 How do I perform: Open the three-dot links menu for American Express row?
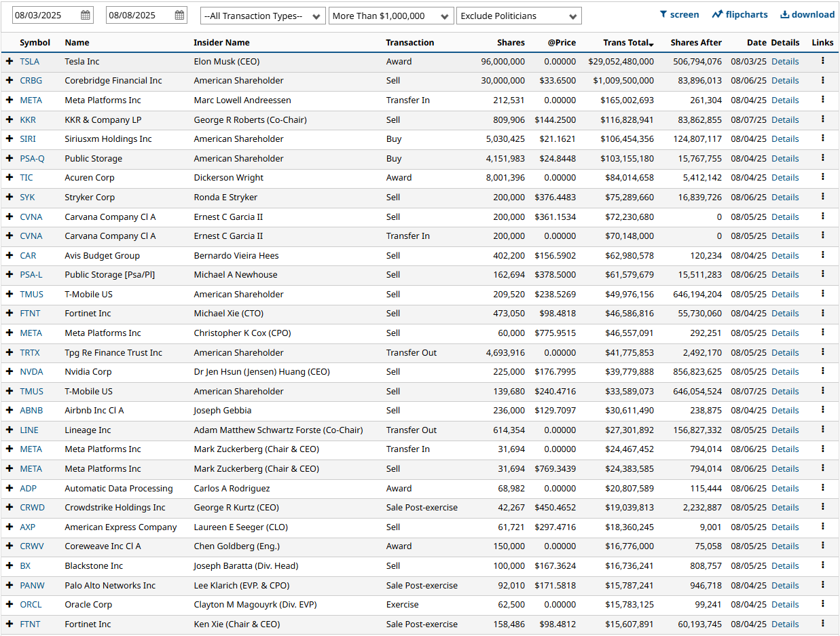(822, 527)
